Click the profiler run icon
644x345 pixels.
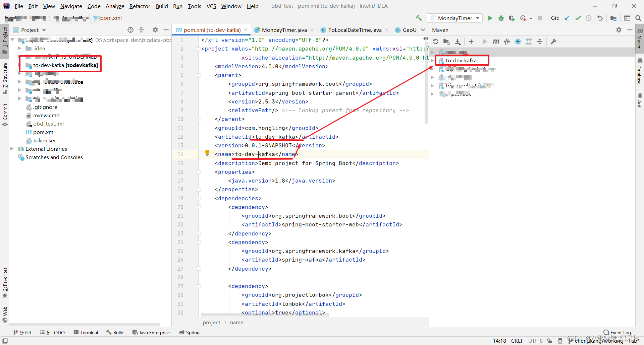tap(523, 18)
